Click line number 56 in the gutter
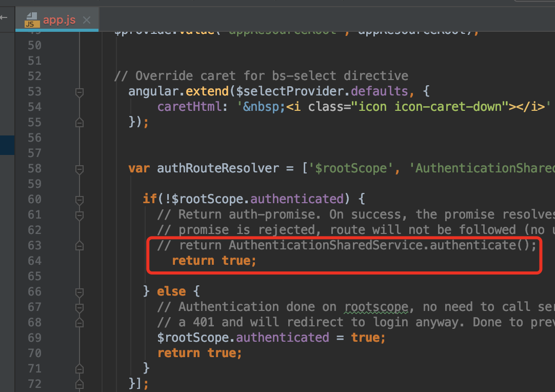 click(35, 138)
